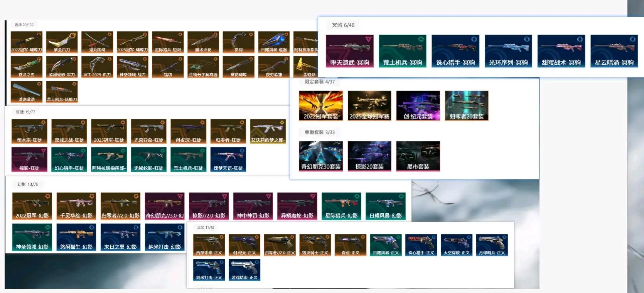Select the 西部未来-正义 revolver skin

pyautogui.click(x=209, y=245)
